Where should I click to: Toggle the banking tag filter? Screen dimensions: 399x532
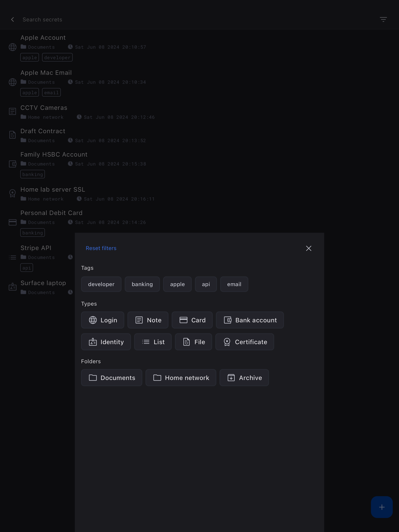point(142,284)
